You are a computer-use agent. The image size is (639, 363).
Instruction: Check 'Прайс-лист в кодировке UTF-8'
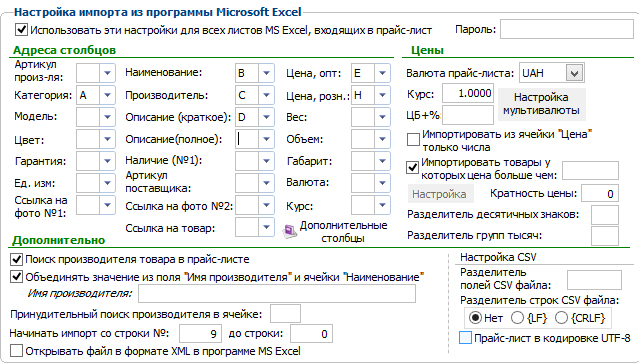click(465, 338)
